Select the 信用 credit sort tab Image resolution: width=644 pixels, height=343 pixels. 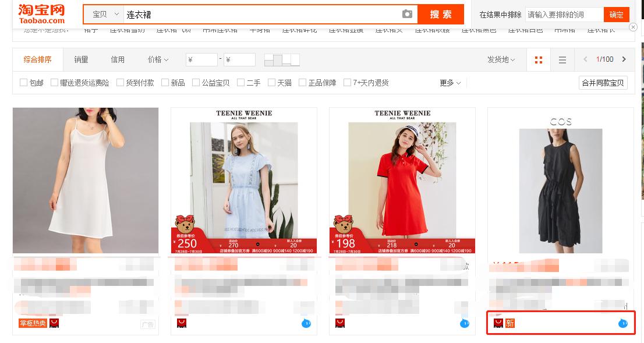(x=117, y=59)
